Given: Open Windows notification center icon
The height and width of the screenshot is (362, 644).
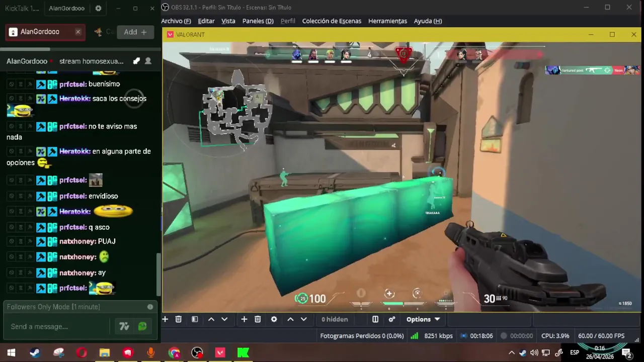Looking at the screenshot, I should 626,353.
